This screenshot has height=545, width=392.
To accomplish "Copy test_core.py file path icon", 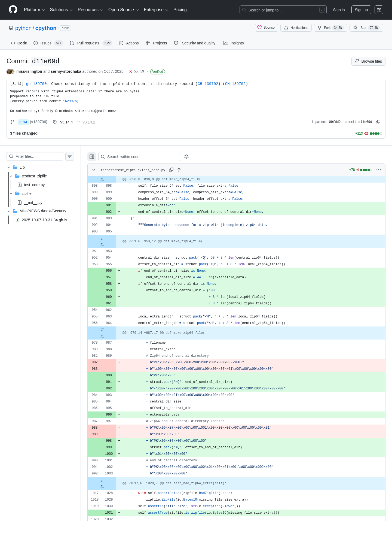I will [171, 170].
